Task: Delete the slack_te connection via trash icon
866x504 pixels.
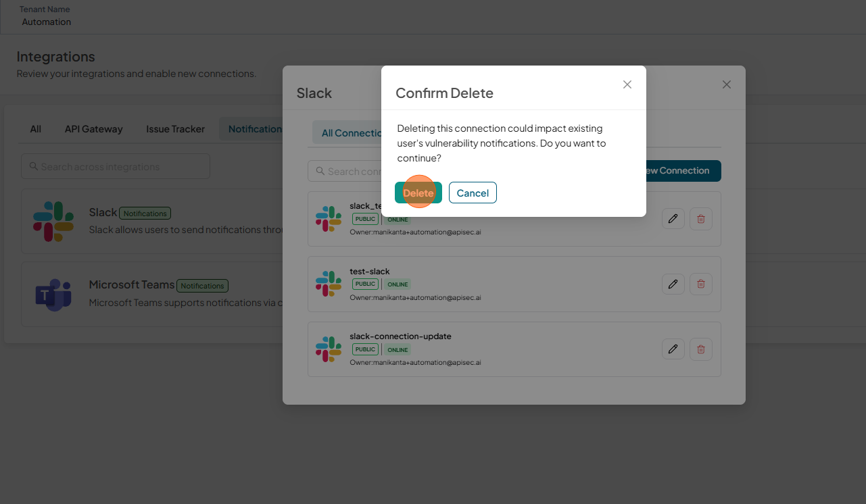Action: (x=700, y=219)
